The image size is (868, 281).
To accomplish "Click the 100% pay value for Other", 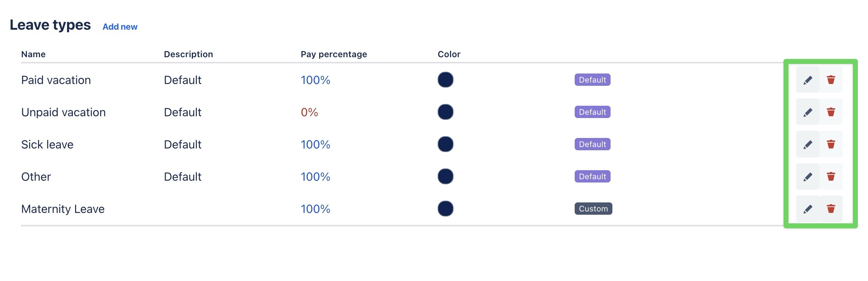I will coord(315,177).
